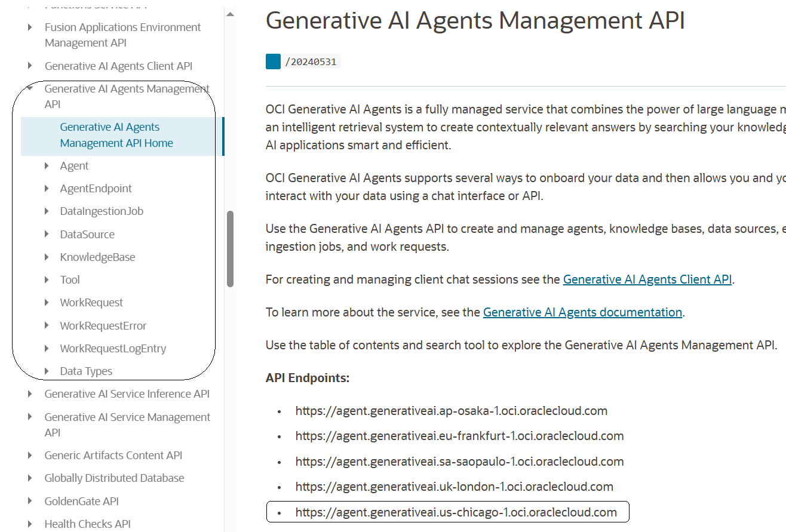Expand Generative AI Service Management API node
Viewport: 786px width, 532px height.
coord(30,417)
